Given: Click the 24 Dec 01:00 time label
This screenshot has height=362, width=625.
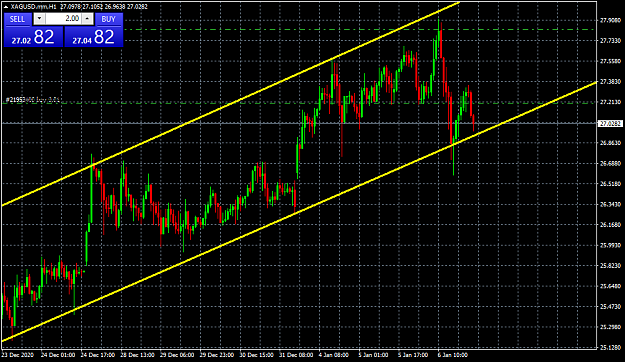Looking at the screenshot, I should point(58,355).
